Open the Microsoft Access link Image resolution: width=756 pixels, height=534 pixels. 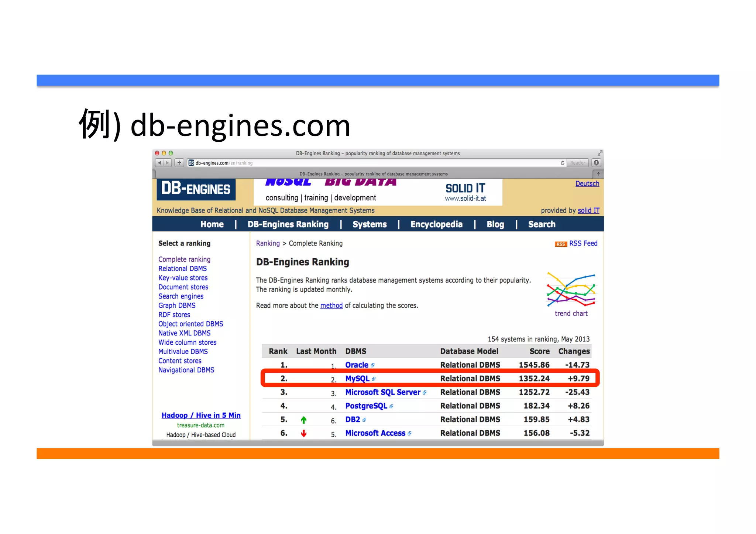point(375,433)
